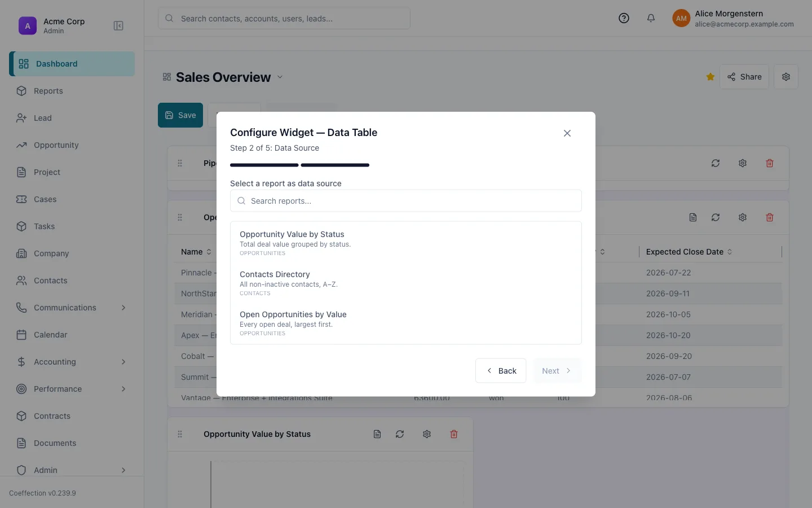The width and height of the screenshot is (812, 508).
Task: Click alice@acmecorp.example.com email text
Action: click(744, 24)
